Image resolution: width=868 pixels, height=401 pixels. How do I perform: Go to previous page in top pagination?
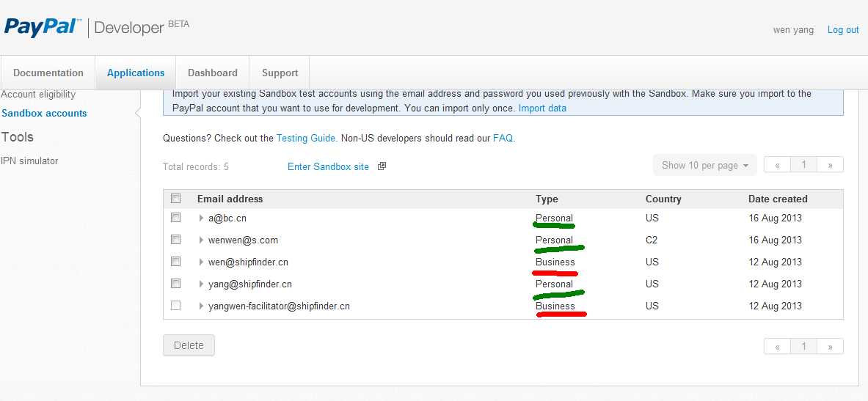tap(777, 165)
